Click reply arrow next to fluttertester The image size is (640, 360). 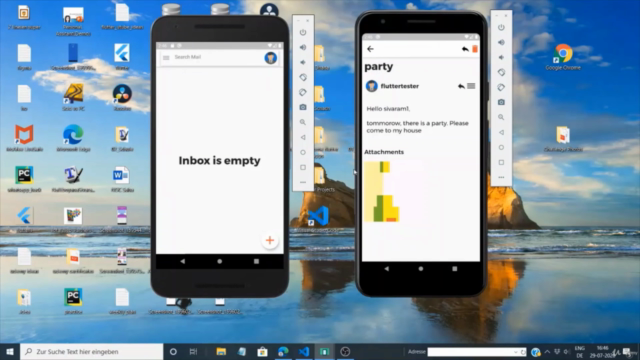pos(461,86)
